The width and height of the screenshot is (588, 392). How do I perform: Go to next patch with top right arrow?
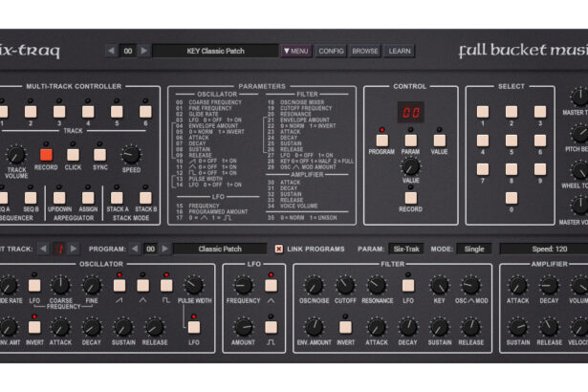click(x=144, y=51)
